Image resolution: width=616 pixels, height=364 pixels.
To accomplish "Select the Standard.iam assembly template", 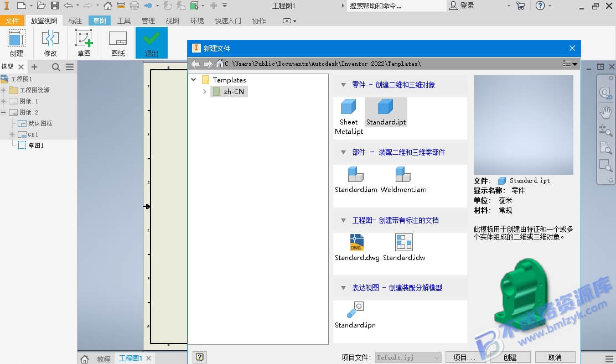I will [356, 180].
